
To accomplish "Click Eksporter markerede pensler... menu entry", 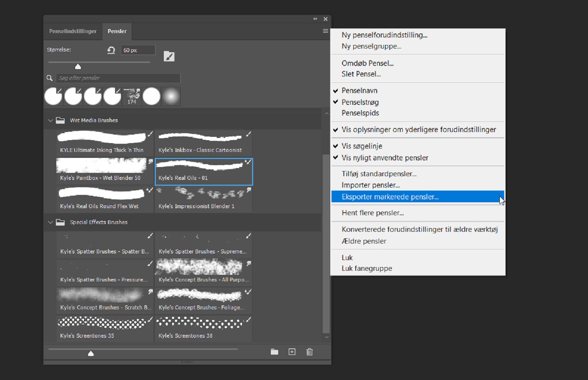I will (418, 197).
